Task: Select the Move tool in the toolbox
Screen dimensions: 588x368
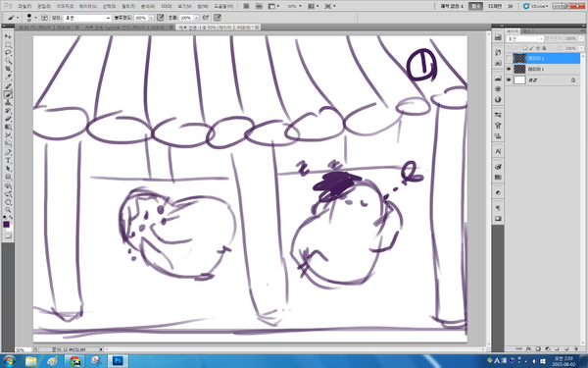Action: (x=8, y=36)
